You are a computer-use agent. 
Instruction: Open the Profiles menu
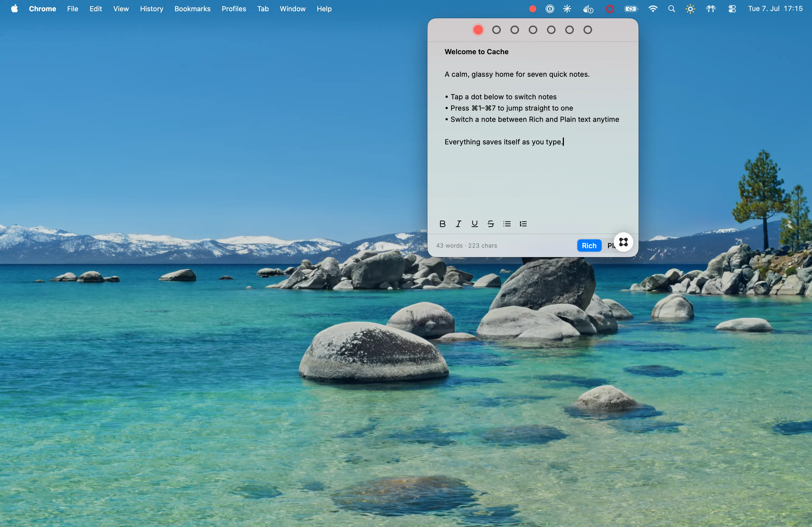(234, 9)
